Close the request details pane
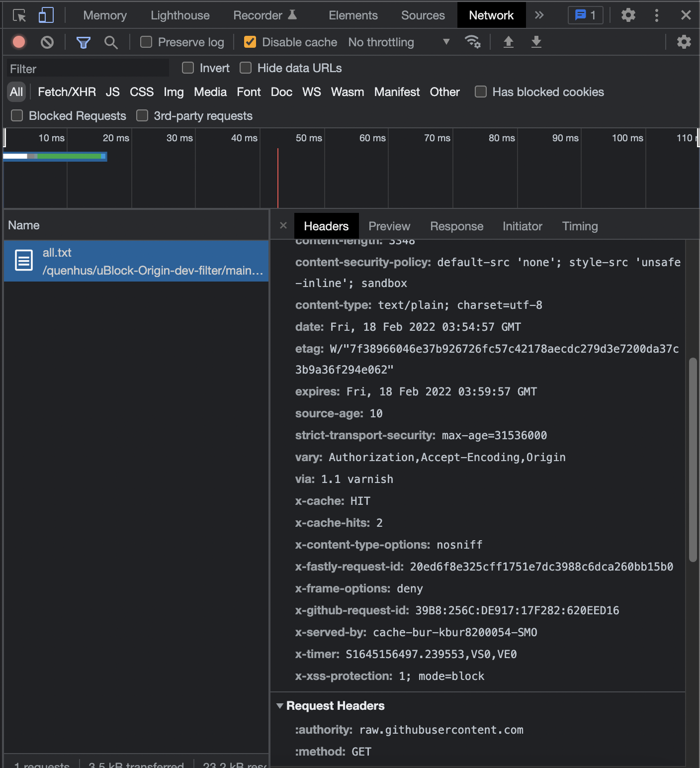The height and width of the screenshot is (768, 700). [283, 225]
